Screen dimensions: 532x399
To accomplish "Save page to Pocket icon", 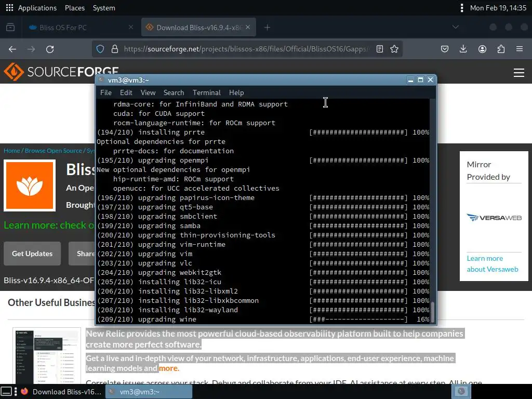I will tap(445, 49).
